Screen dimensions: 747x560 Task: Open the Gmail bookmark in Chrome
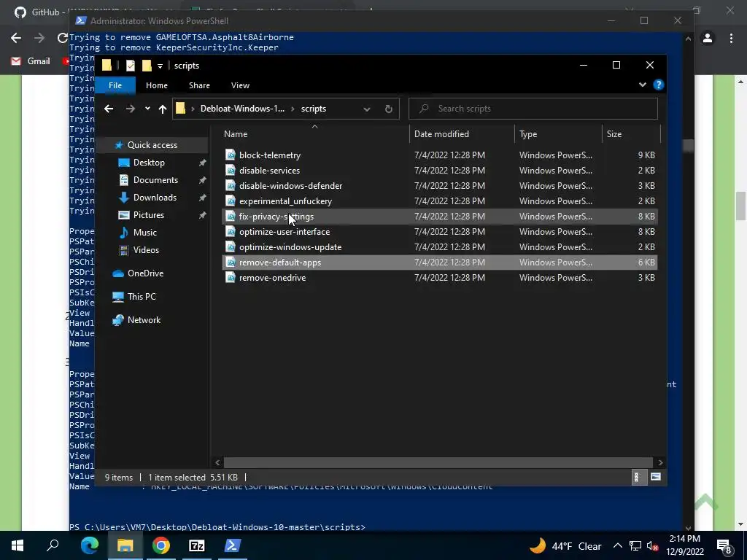pyautogui.click(x=31, y=61)
